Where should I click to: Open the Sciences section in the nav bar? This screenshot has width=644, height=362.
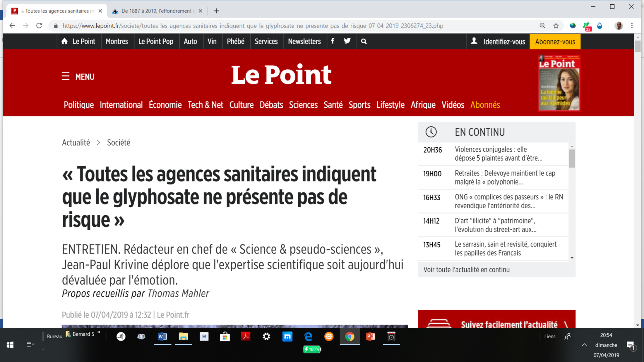click(x=303, y=105)
